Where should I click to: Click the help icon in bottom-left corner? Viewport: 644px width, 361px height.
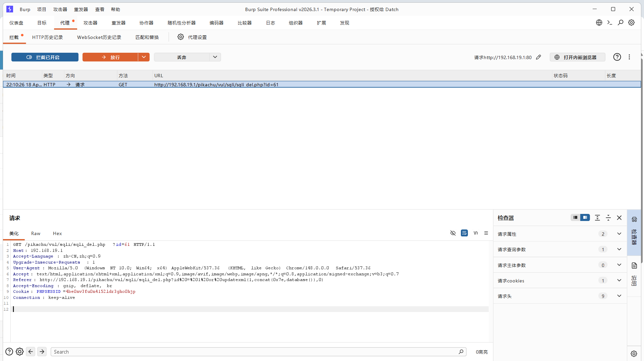pyautogui.click(x=9, y=352)
